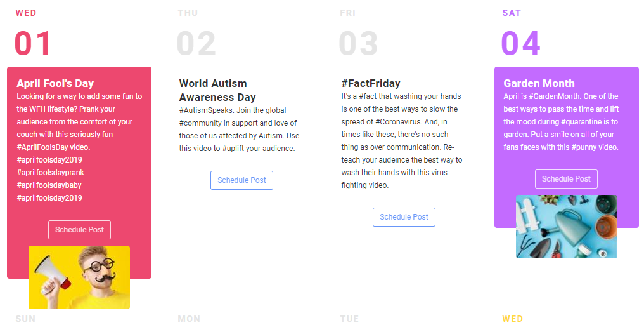
Task: Click the FRI day label
Action: 347,13
